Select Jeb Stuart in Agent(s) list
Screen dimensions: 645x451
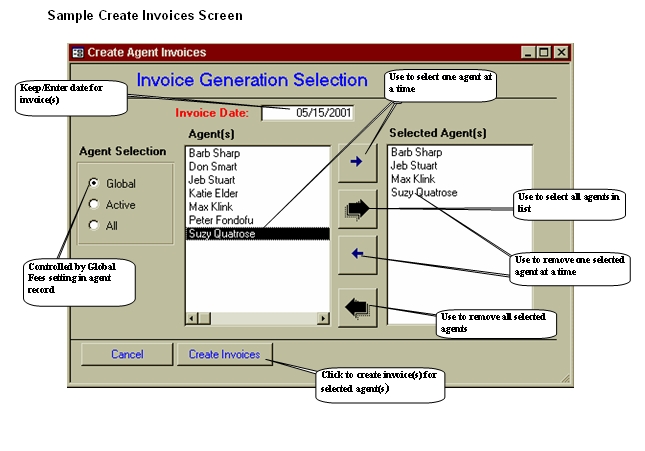pyautogui.click(x=258, y=180)
